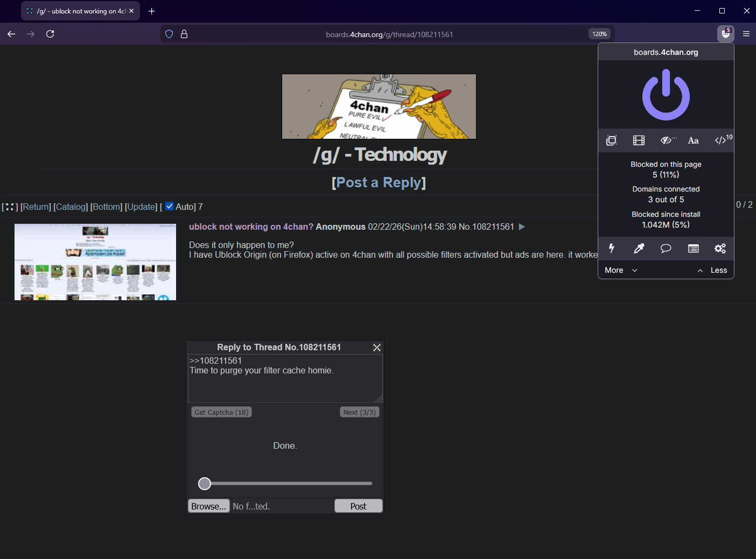The image size is (756, 559).
Task: Enter element zapper mode lightning icon
Action: pos(611,248)
